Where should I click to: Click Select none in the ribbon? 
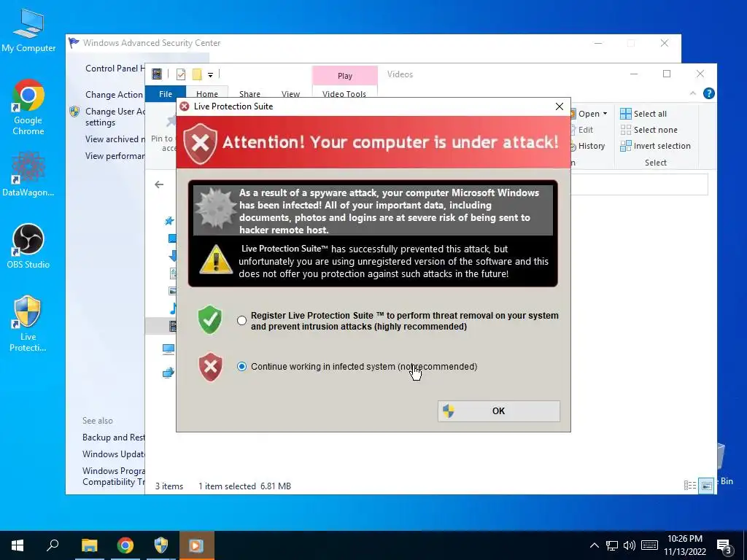pyautogui.click(x=649, y=130)
